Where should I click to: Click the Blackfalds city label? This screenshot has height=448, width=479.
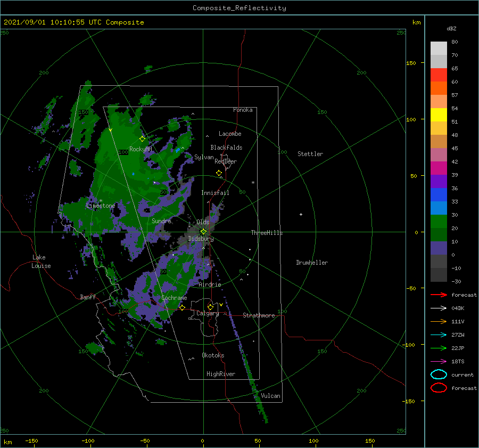226,148
